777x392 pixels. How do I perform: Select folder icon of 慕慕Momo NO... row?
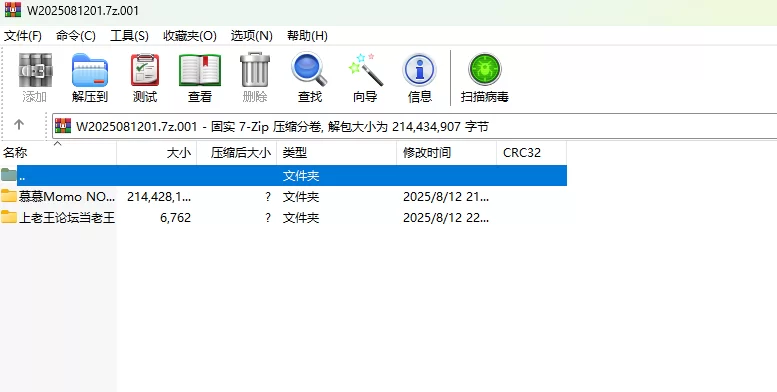(x=8, y=196)
